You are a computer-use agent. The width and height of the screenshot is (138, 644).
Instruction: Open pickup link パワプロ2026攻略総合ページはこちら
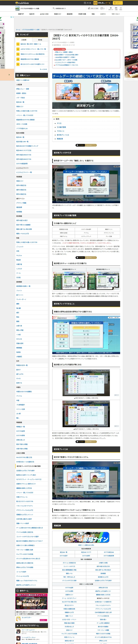[x=67, y=65]
